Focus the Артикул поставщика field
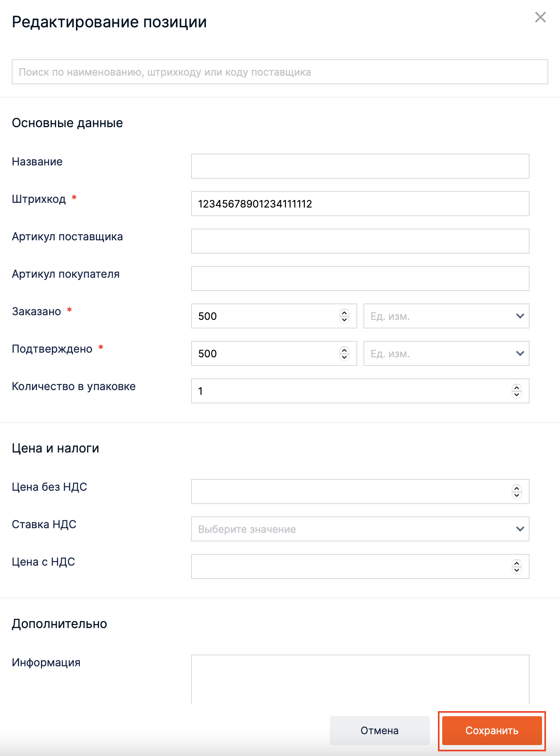560x756 pixels. tap(360, 241)
